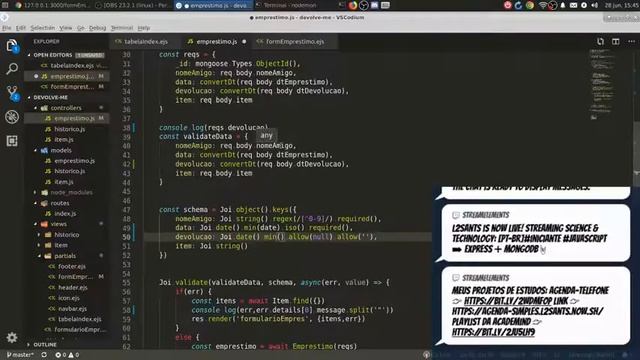Expand the historico folder under views
The height and width of the screenshot is (360, 640).
(x=39, y=235)
